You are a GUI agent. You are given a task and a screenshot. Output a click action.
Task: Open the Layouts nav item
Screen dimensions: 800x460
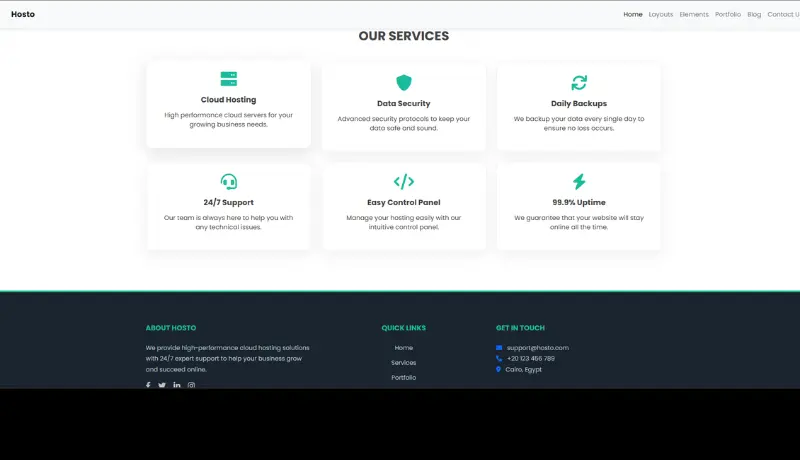[661, 14]
